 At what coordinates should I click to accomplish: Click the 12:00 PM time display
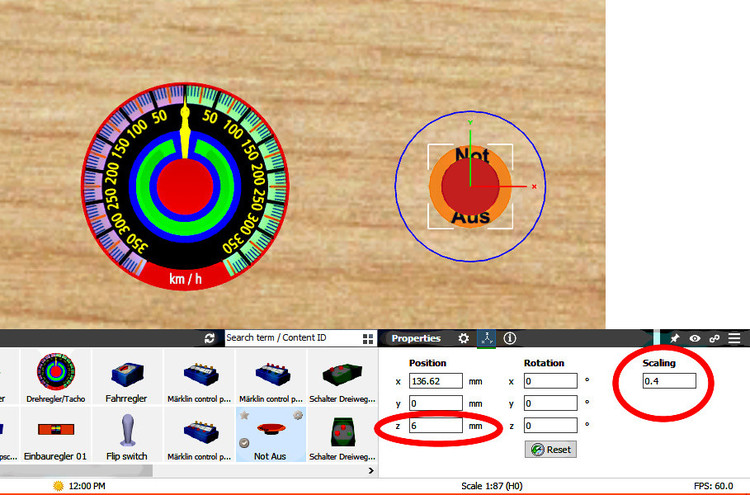pos(87,486)
